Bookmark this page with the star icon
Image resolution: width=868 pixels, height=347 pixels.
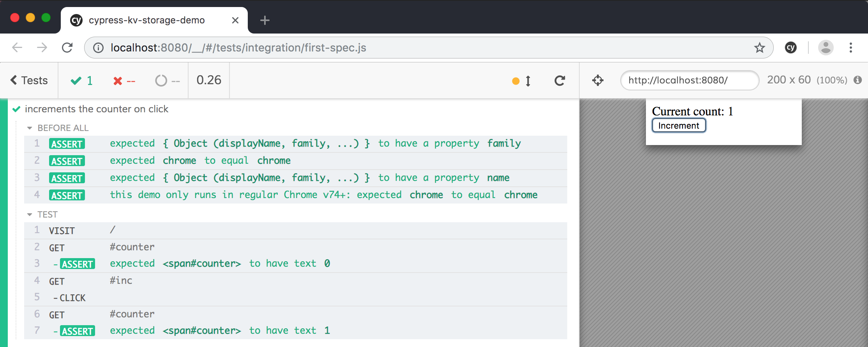tap(759, 48)
